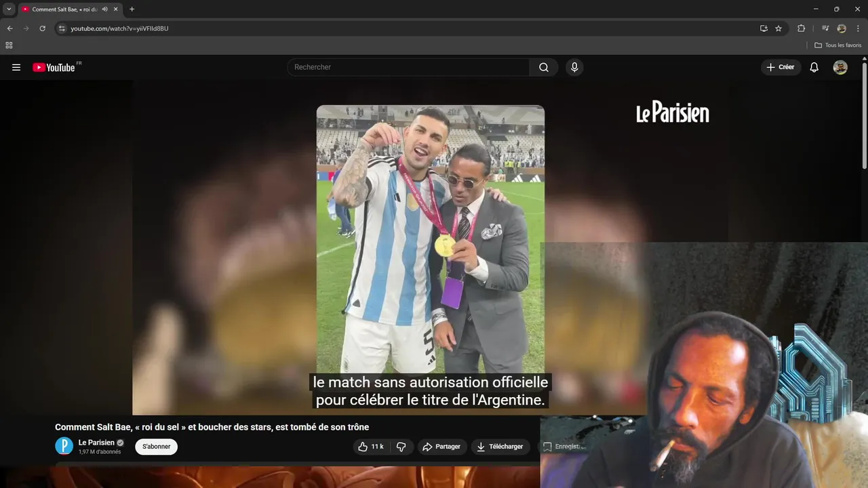Click the Partager share button
This screenshot has width=868, height=488.
click(x=441, y=447)
